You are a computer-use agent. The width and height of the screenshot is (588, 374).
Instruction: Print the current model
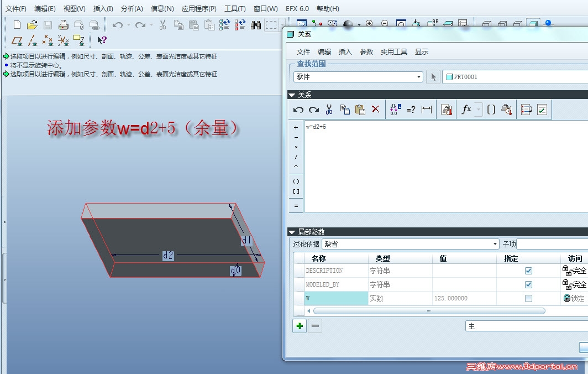coord(64,25)
